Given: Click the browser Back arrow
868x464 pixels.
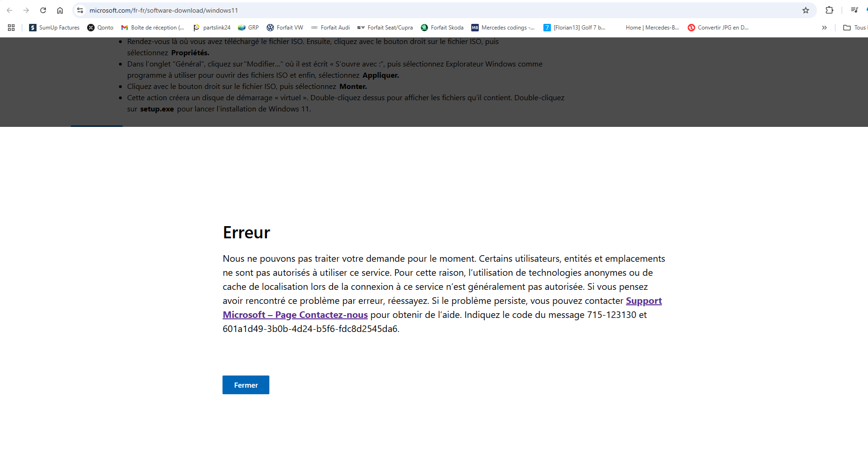Looking at the screenshot, I should [x=9, y=10].
